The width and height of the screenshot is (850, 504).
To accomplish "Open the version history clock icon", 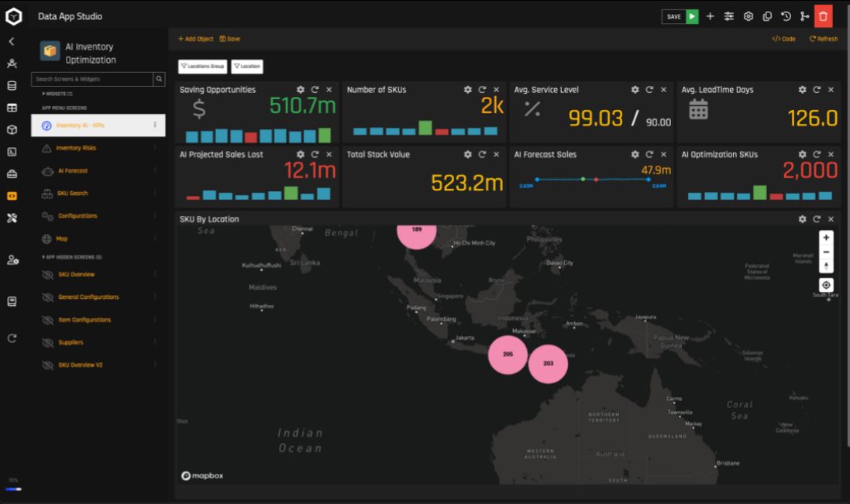I will [x=786, y=17].
